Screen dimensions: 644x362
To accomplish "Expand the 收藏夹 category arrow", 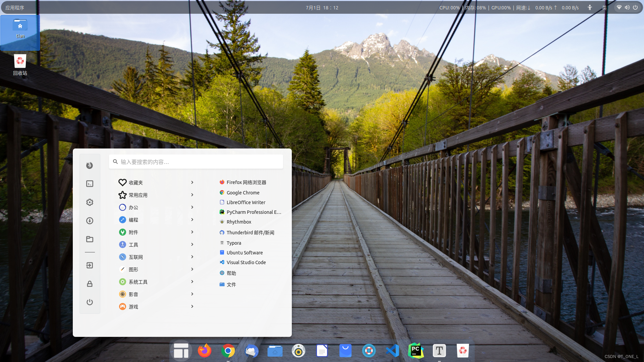I will click(x=192, y=182).
